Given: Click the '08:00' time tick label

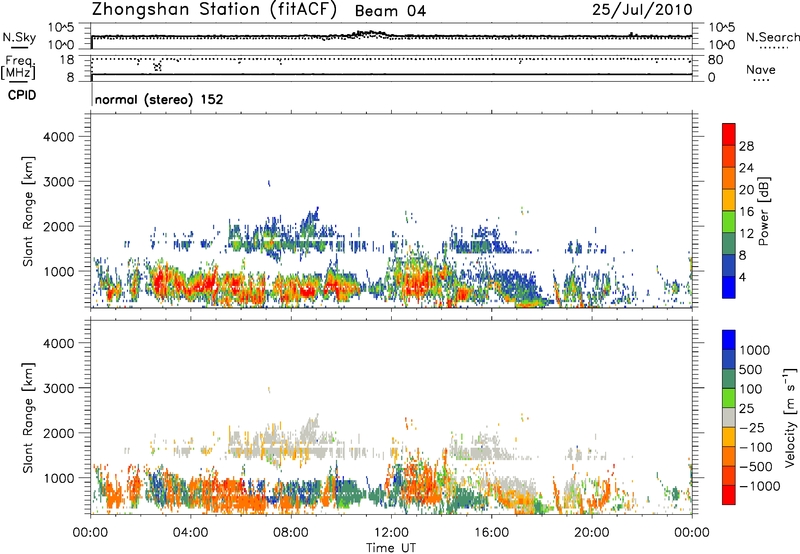Looking at the screenshot, I should tap(291, 533).
